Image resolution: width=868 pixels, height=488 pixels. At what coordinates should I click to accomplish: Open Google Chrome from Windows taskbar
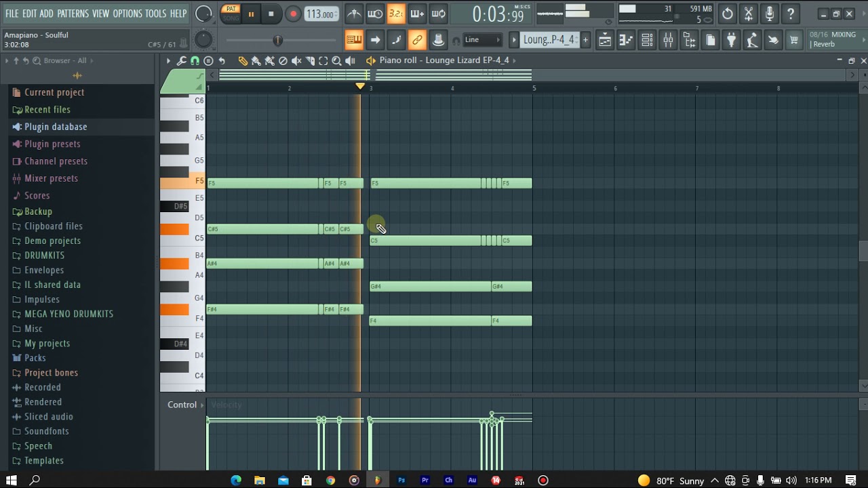click(330, 481)
